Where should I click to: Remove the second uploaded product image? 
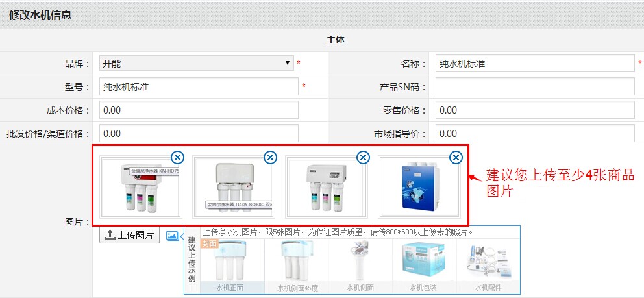pyautogui.click(x=271, y=157)
